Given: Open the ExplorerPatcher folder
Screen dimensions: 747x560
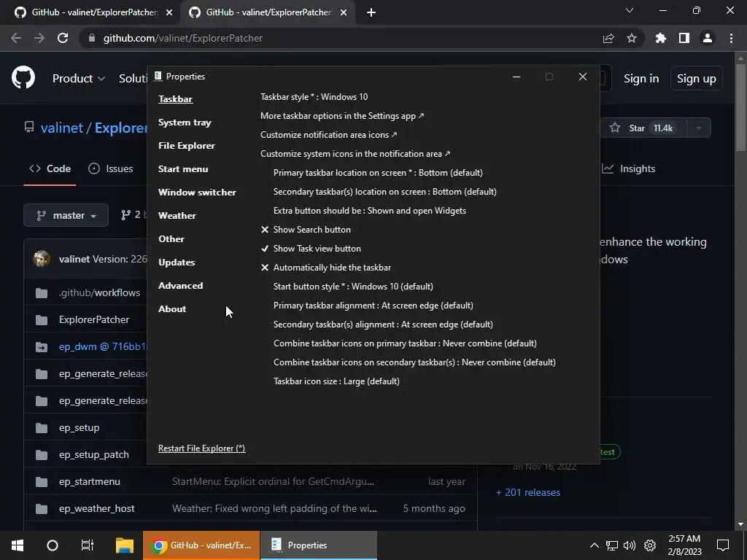Looking at the screenshot, I should coord(94,319).
